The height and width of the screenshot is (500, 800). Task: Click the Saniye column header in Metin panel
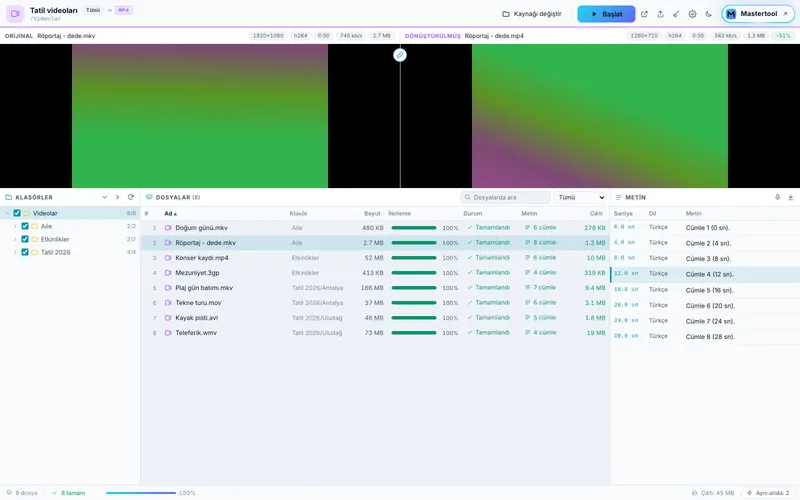623,213
